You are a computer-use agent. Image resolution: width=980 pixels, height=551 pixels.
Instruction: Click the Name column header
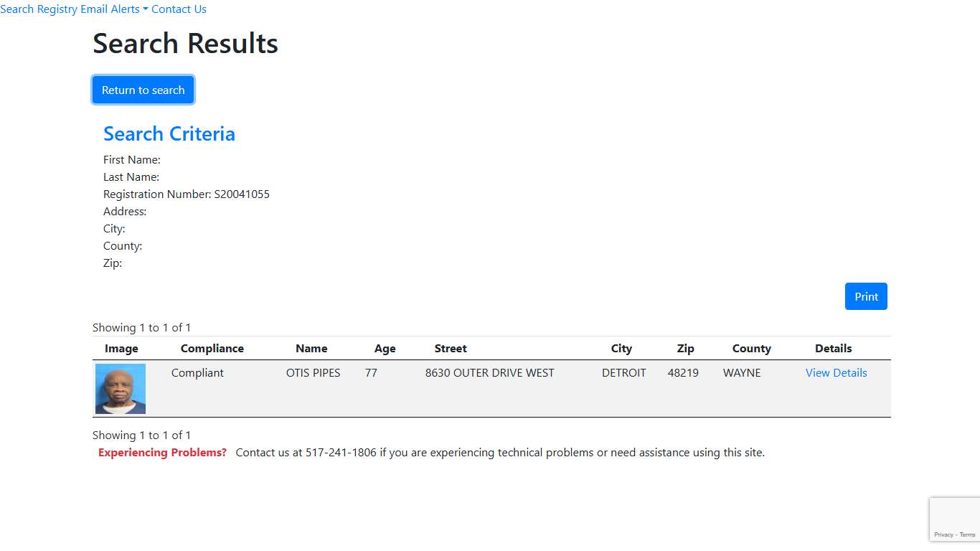pos(311,349)
